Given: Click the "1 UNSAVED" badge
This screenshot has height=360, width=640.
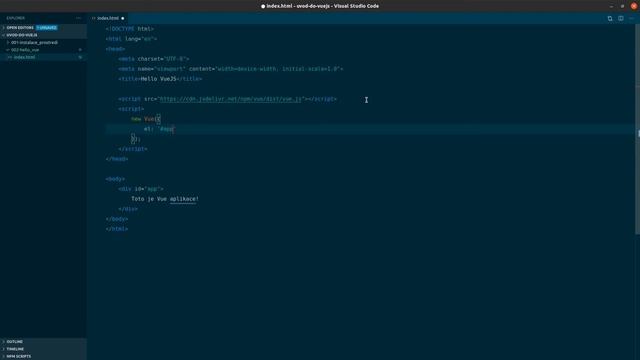Looking at the screenshot, I should click(47, 28).
